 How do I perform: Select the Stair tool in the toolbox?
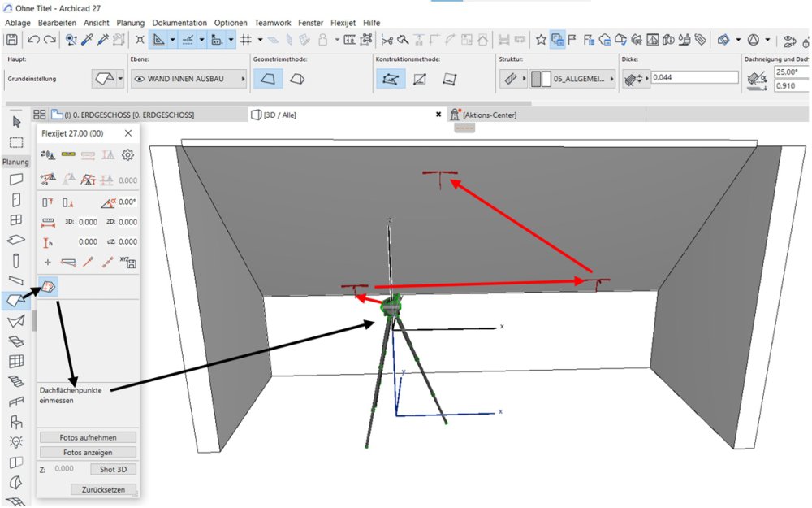pos(15,381)
